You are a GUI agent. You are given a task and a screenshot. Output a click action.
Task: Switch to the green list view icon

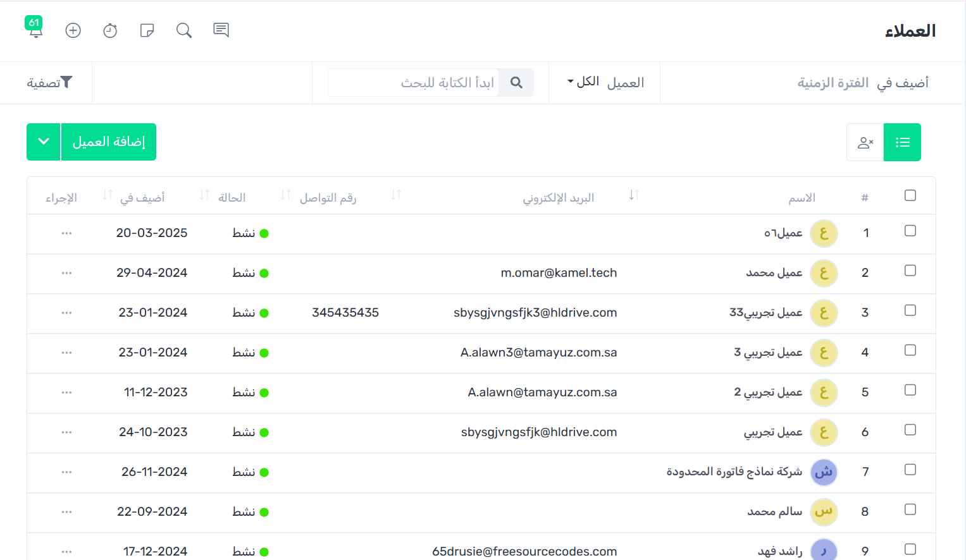[902, 142]
